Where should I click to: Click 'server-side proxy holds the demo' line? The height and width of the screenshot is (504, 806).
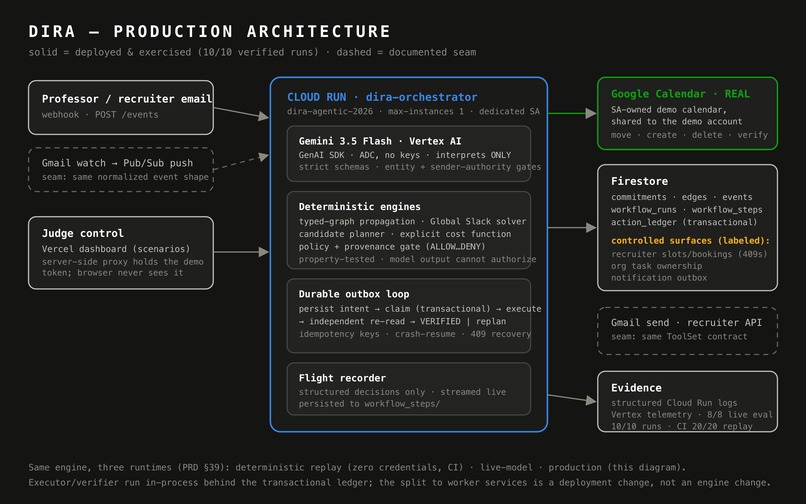click(123, 262)
